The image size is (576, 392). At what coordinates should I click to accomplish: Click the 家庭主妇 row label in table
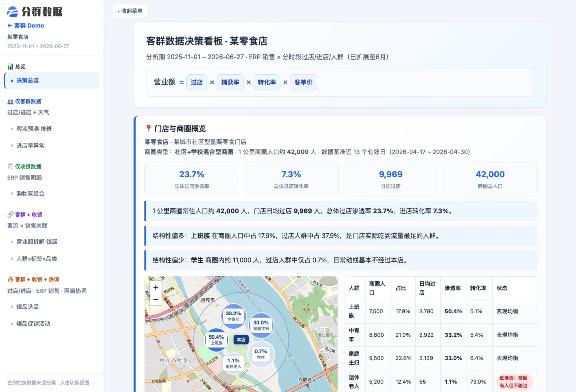pos(354,358)
